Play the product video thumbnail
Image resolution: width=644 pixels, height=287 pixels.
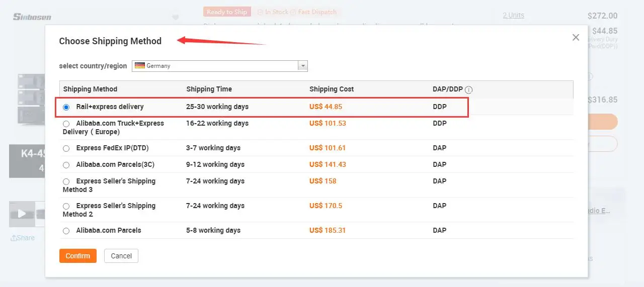click(22, 214)
